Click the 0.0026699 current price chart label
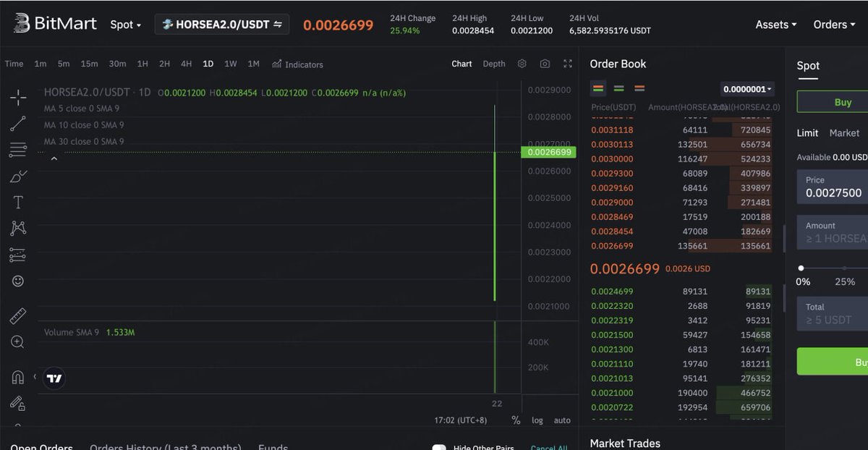 click(549, 152)
